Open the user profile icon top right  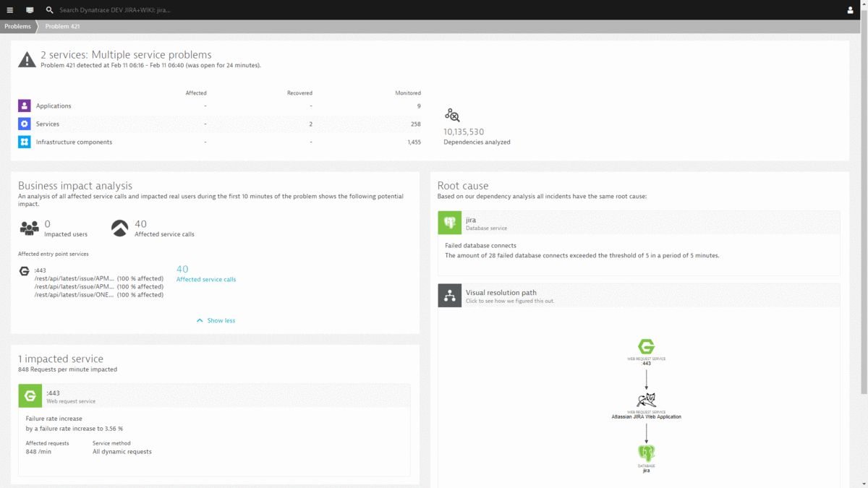pyautogui.click(x=851, y=10)
